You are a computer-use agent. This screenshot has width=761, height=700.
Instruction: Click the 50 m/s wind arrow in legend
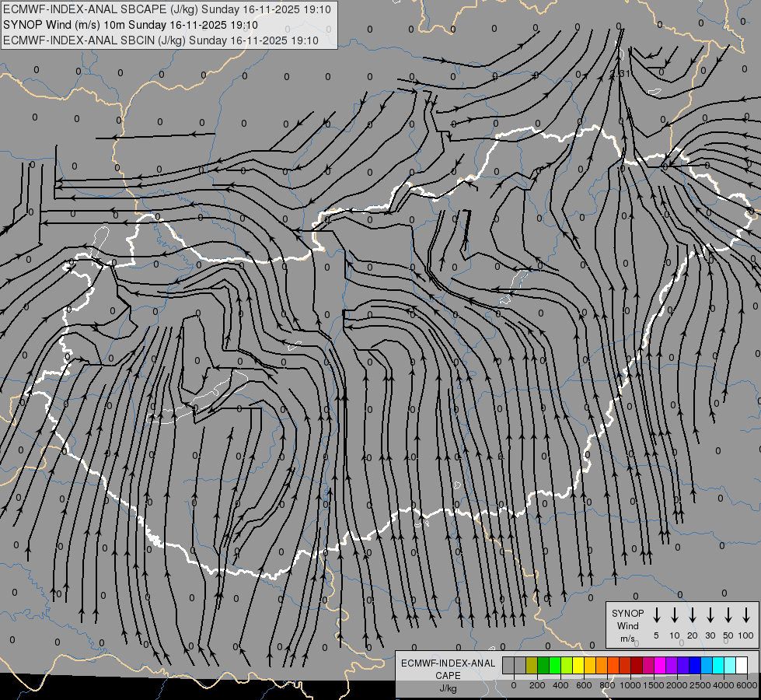click(x=728, y=614)
